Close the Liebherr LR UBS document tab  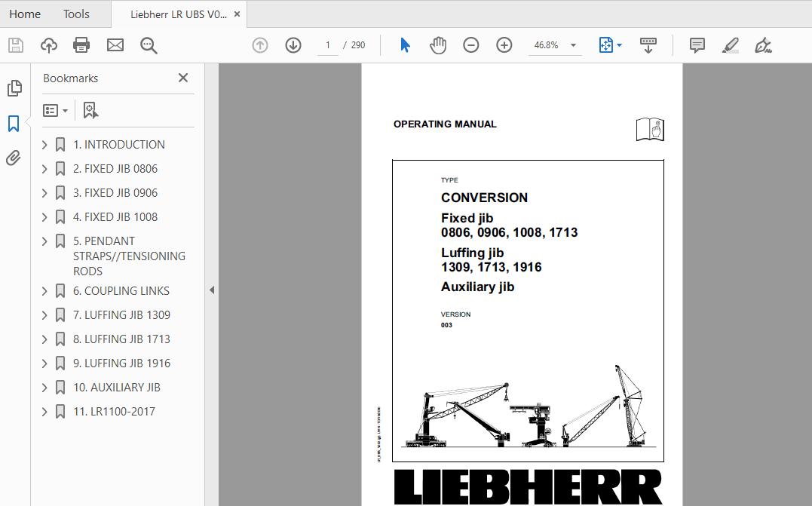click(x=237, y=14)
